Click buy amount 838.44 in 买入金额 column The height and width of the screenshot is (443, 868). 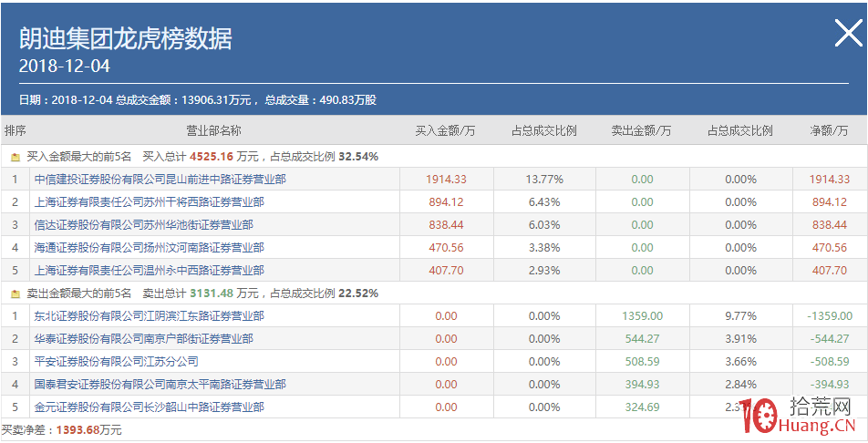click(x=446, y=225)
